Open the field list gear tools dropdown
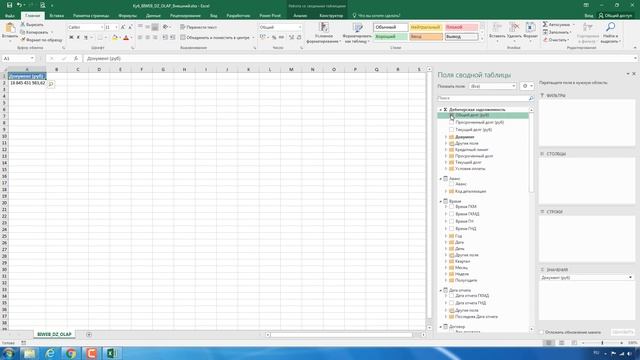This screenshot has width=640, height=360. [x=527, y=86]
